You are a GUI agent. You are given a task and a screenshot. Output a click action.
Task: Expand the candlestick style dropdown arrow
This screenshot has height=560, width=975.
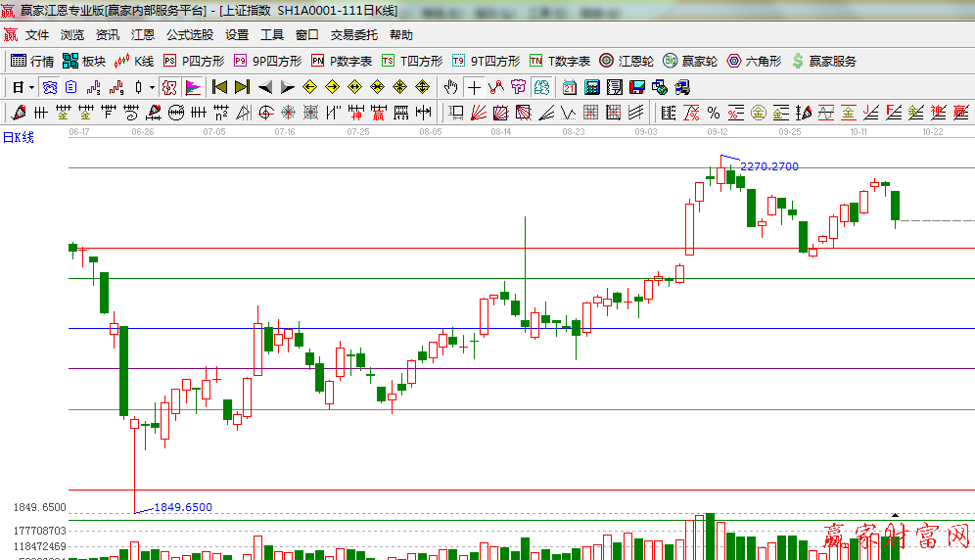coord(152,87)
